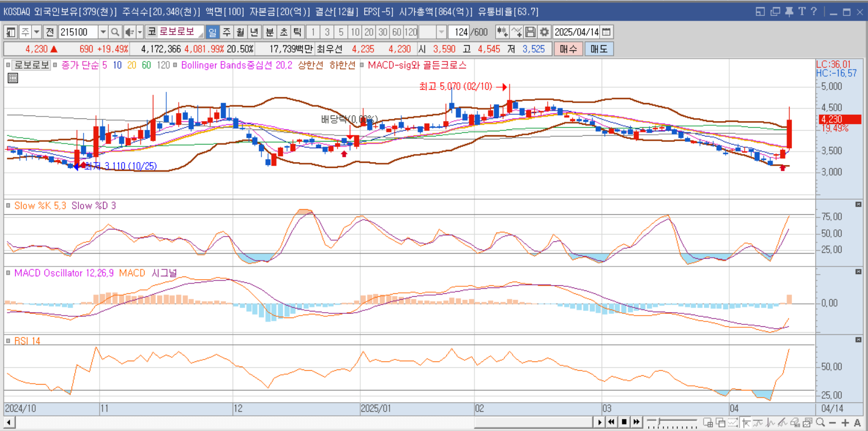Expand the dropdown beside the first 주 button
868x431 pixels.
tap(36, 32)
